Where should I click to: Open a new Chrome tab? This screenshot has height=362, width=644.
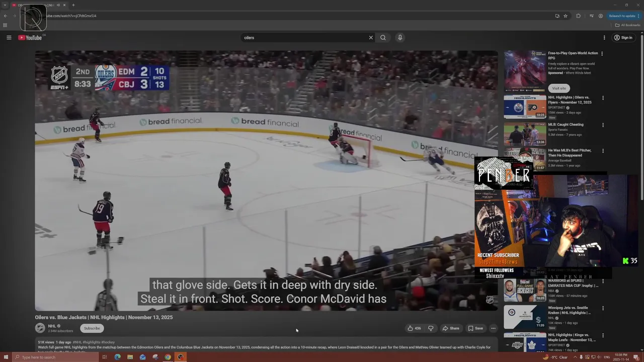(x=73, y=5)
